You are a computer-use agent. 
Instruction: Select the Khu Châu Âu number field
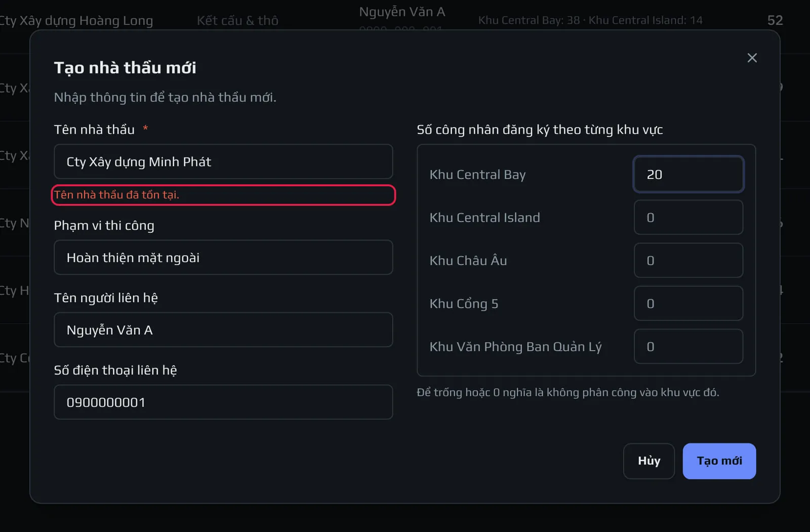(x=688, y=260)
